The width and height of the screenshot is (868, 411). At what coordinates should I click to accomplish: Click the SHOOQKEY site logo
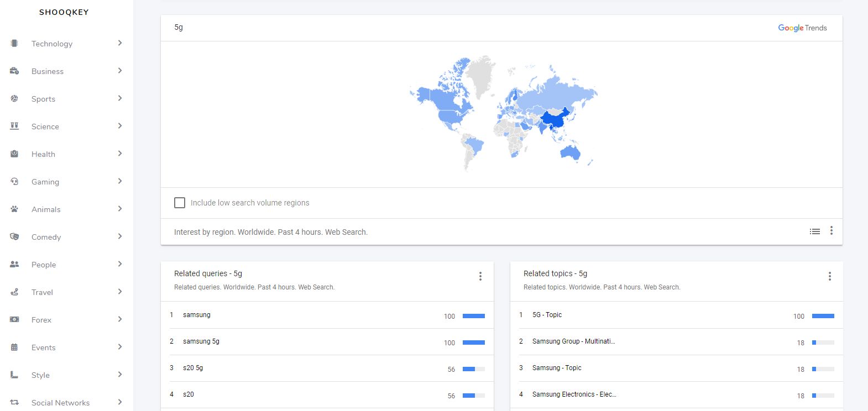click(x=64, y=12)
